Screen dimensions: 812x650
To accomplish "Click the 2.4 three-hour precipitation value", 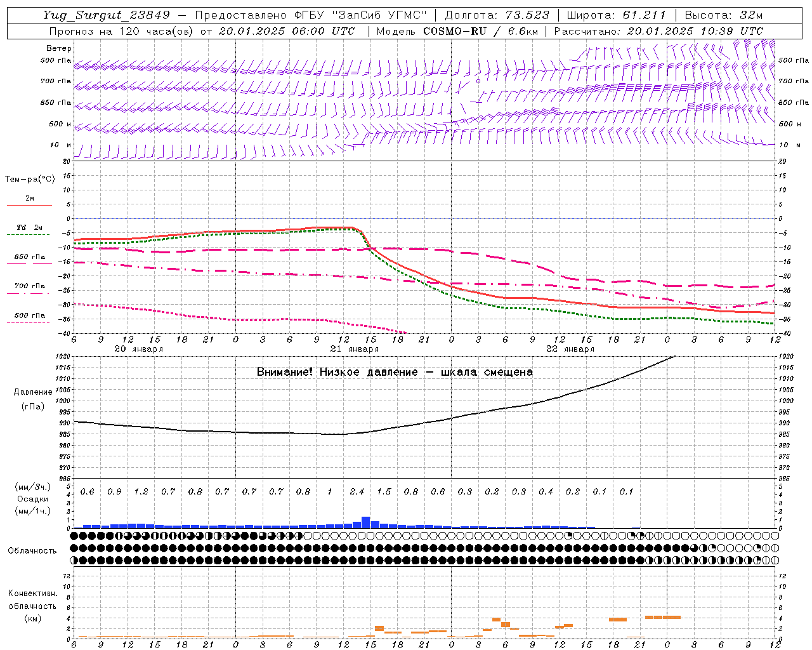I will (x=357, y=491).
